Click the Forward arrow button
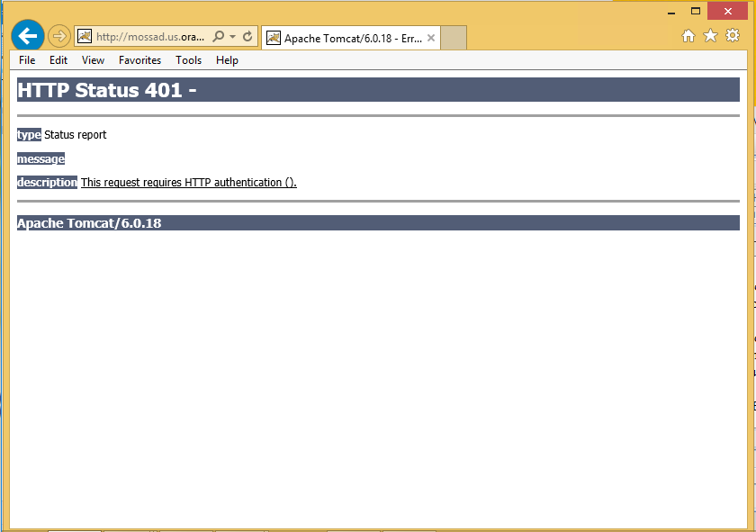Viewport: 756px width, 532px height. point(59,36)
